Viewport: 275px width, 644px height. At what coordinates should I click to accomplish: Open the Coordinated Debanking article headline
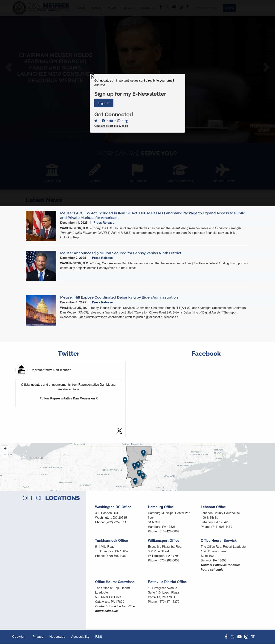click(119, 297)
